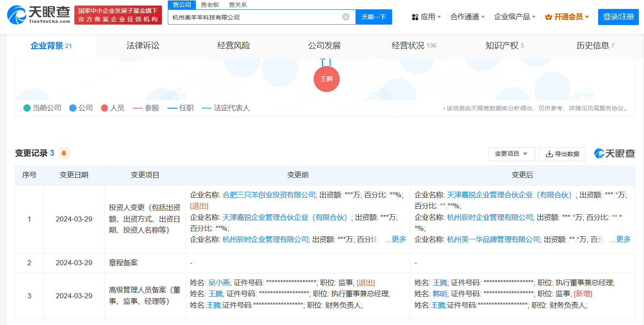
Task: Click the 人员 legend item
Action: (x=113, y=108)
